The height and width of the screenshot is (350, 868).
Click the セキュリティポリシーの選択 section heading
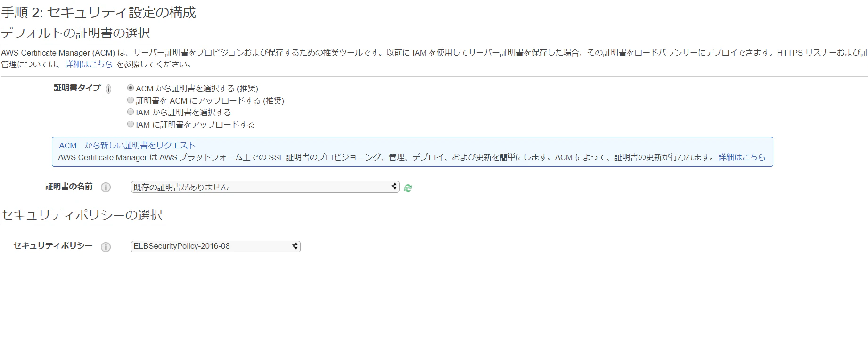point(82,215)
